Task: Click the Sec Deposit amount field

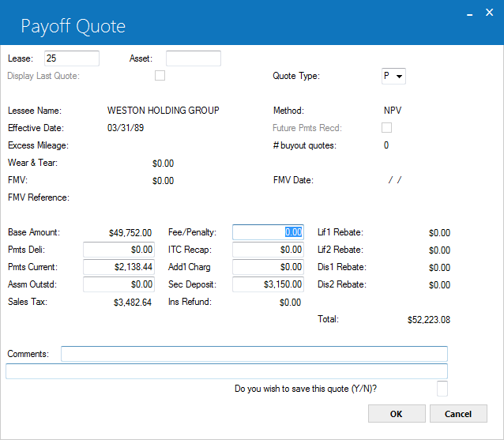Action: (x=268, y=284)
